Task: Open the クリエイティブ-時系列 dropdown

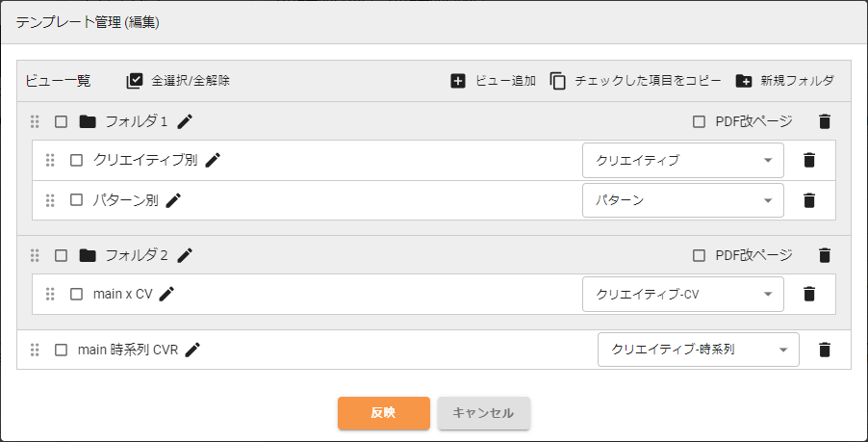Action: tap(699, 350)
